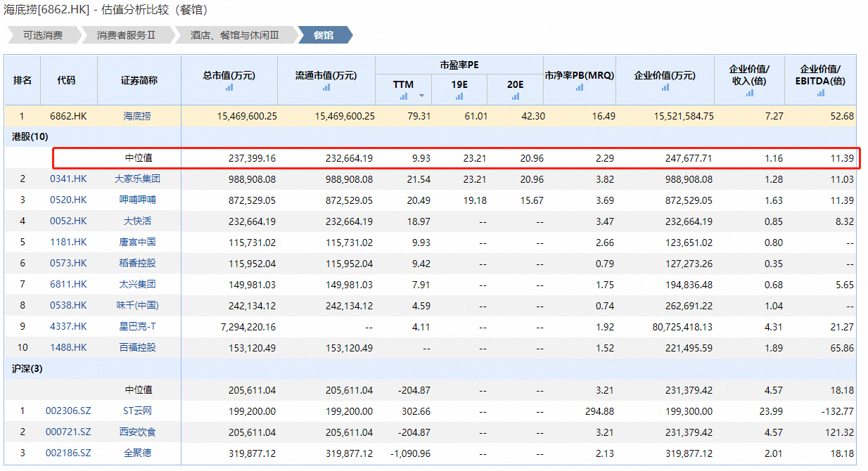The width and height of the screenshot is (868, 471).
Task: Open the 海底捞 security name link
Action: click(x=137, y=116)
